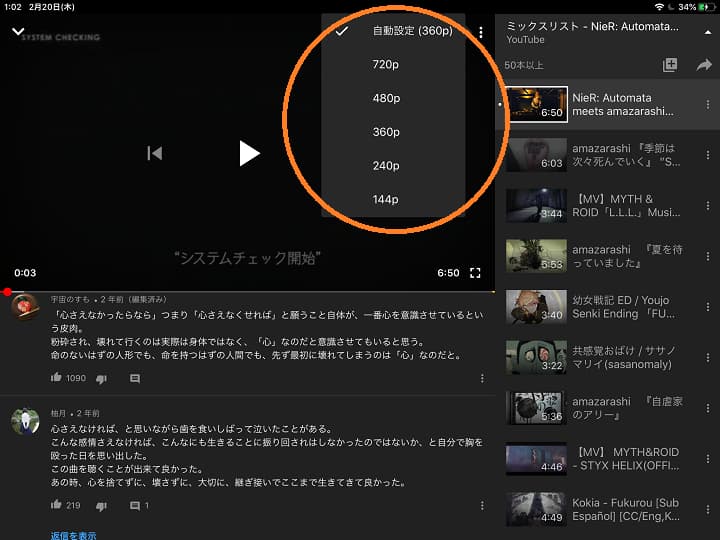720x540 pixels.
Task: Open options for NieR: Automata meets amazarashi
Action: point(708,105)
